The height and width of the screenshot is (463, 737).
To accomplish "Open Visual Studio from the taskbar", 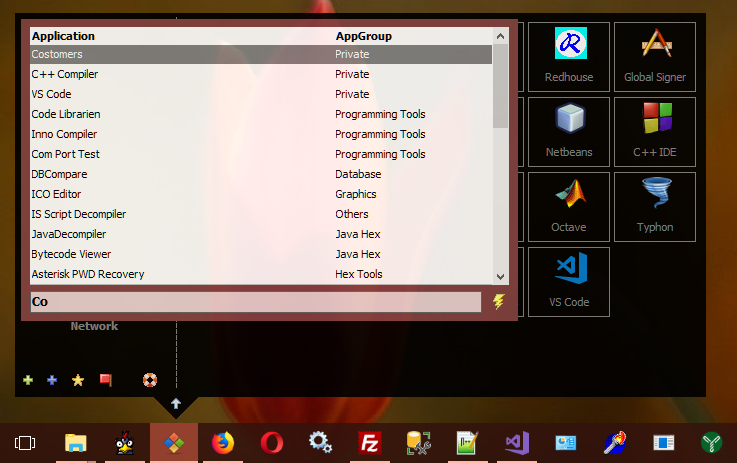I will (517, 443).
